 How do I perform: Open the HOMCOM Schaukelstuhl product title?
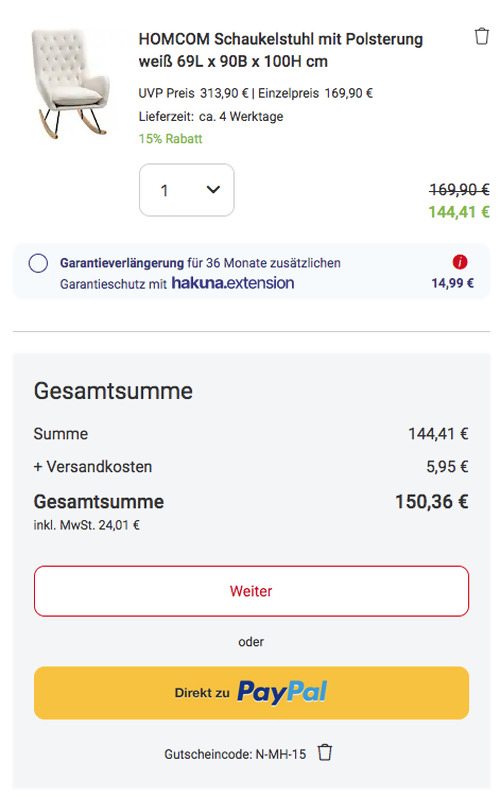point(280,50)
